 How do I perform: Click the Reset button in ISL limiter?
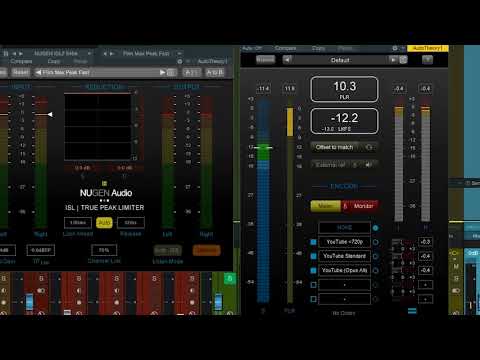tap(21, 72)
